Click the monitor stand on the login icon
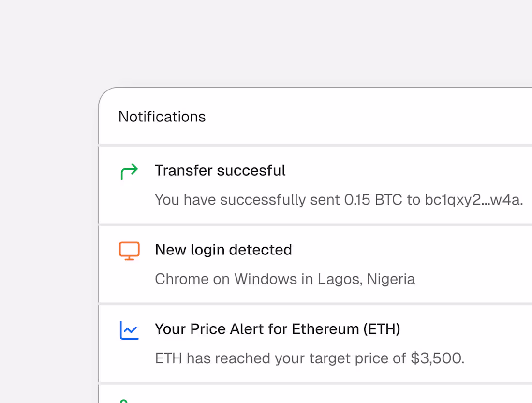Image resolution: width=532 pixels, height=403 pixels. [x=129, y=258]
